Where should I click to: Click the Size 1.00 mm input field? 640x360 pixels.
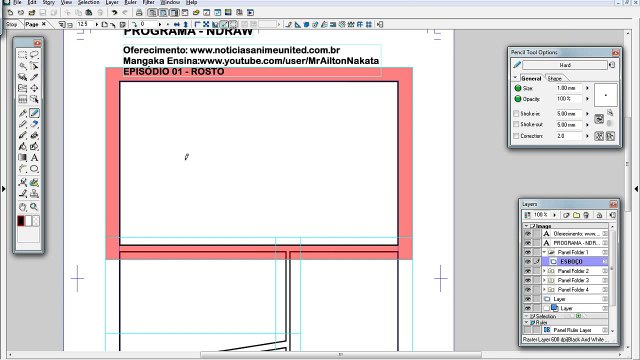569,88
